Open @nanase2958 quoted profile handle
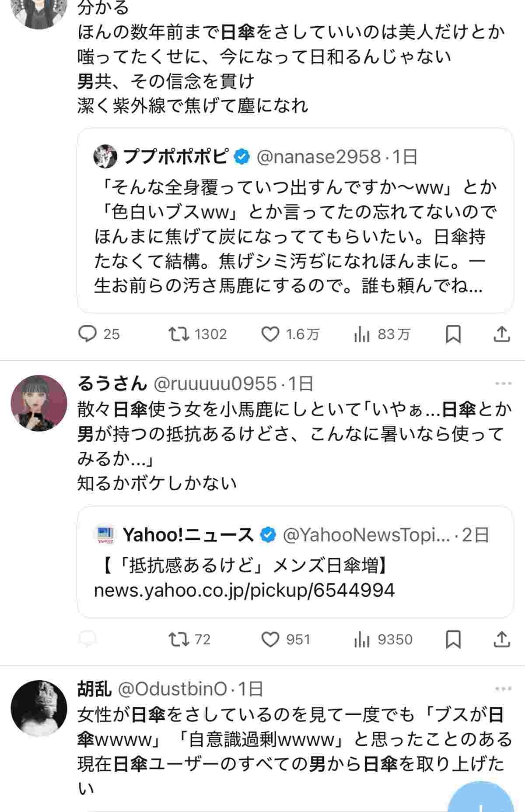The height and width of the screenshot is (812, 525). point(318,157)
